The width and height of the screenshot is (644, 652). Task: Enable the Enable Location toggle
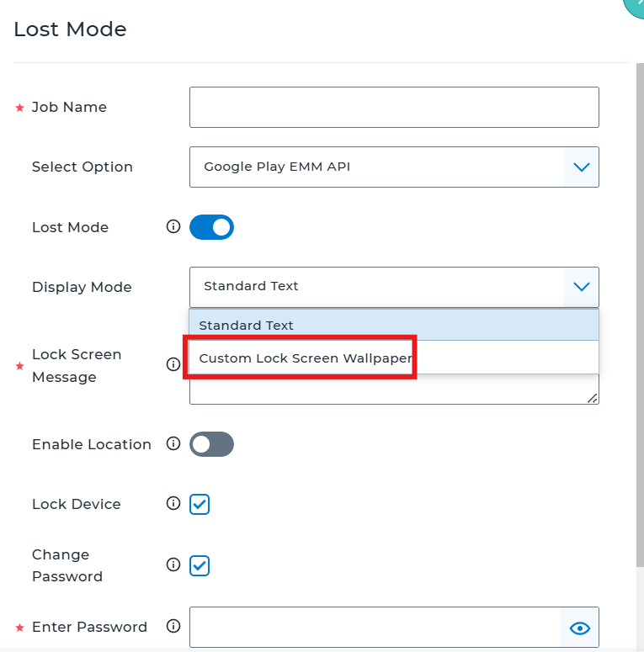[x=212, y=444]
